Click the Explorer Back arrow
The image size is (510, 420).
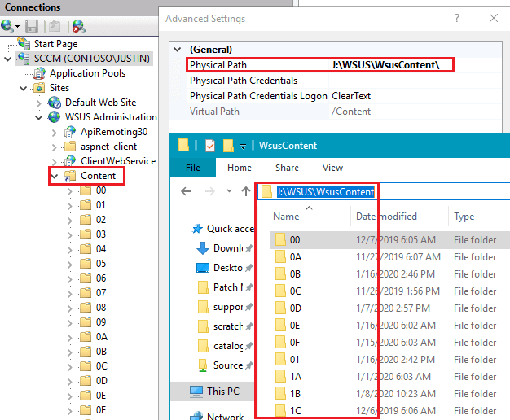coord(186,191)
